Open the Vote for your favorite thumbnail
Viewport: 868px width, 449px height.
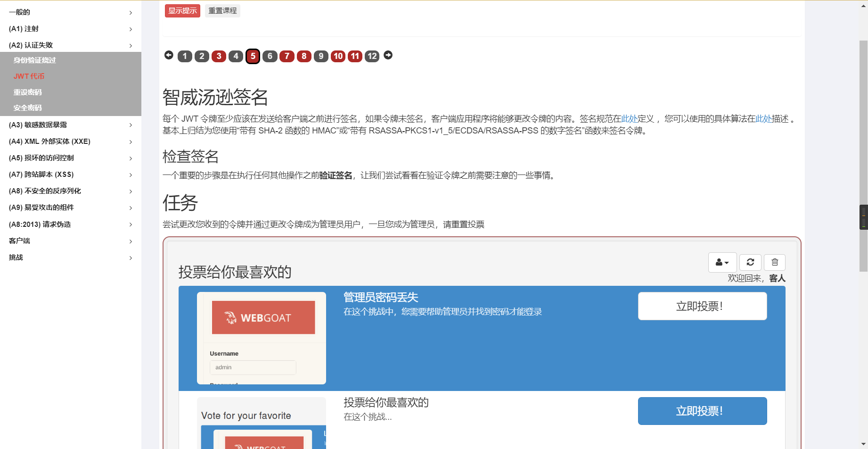pos(262,423)
